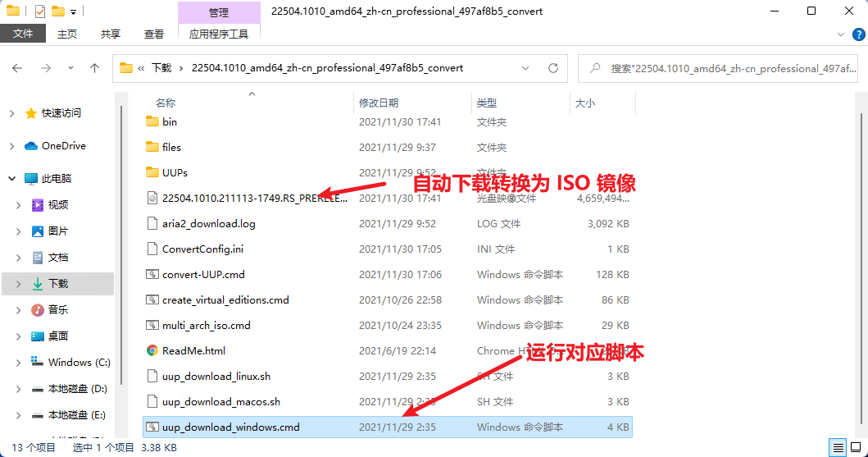868x457 pixels.
Task: Click the Downloads arrow icon in sidebar
Action: pos(38,284)
